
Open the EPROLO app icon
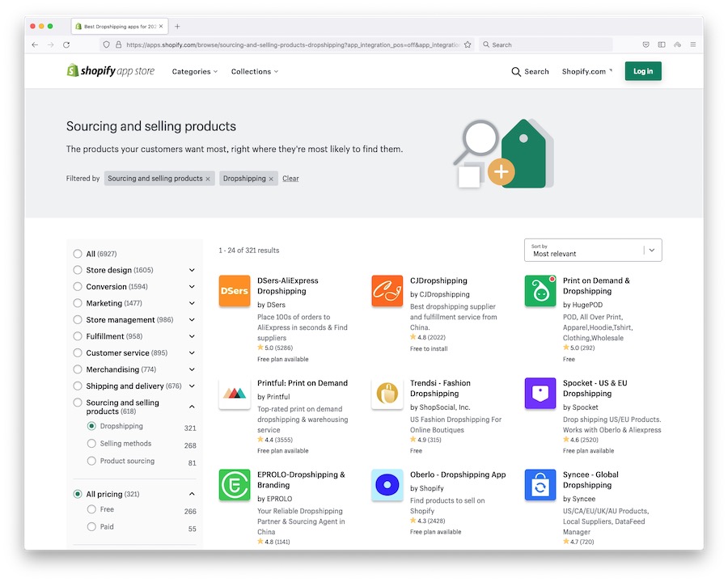[235, 485]
